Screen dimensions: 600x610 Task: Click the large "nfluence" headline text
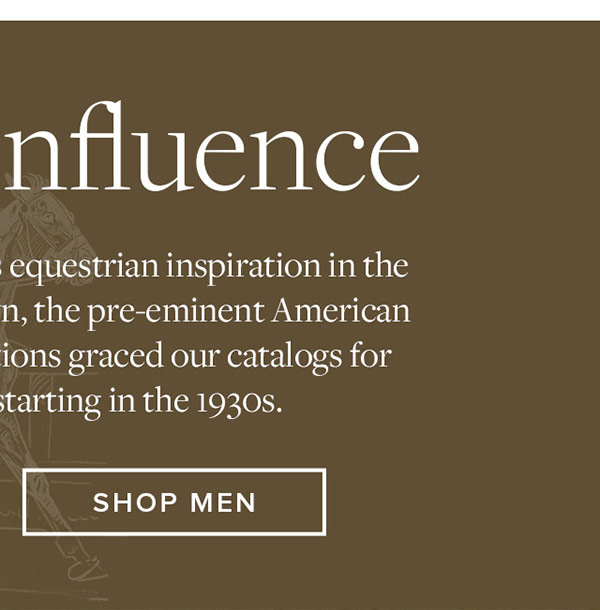click(x=208, y=150)
